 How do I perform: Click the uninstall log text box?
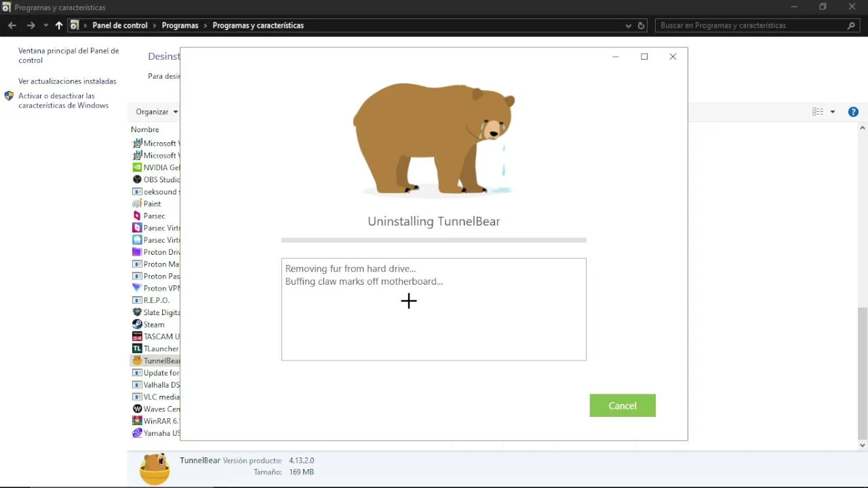coord(434,309)
